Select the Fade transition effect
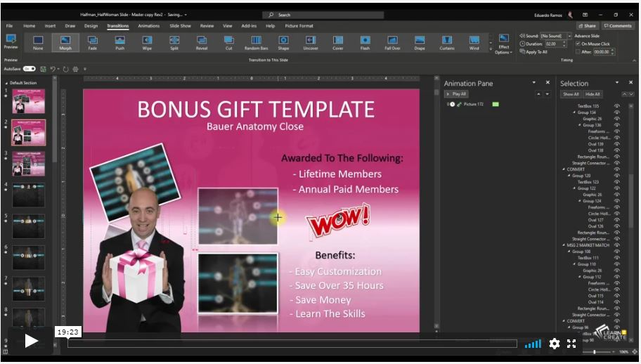 (92, 43)
